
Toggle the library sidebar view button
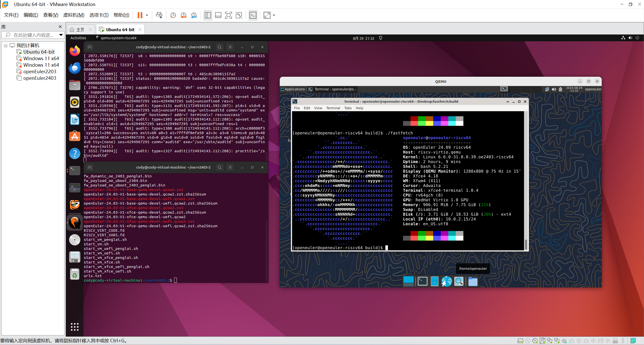pos(208,15)
